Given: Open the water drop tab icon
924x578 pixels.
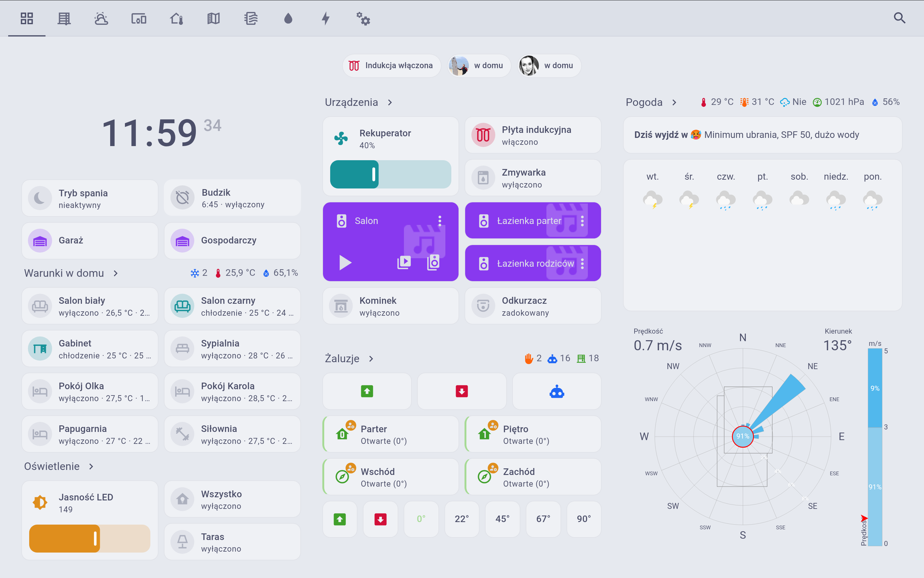Looking at the screenshot, I should point(288,18).
